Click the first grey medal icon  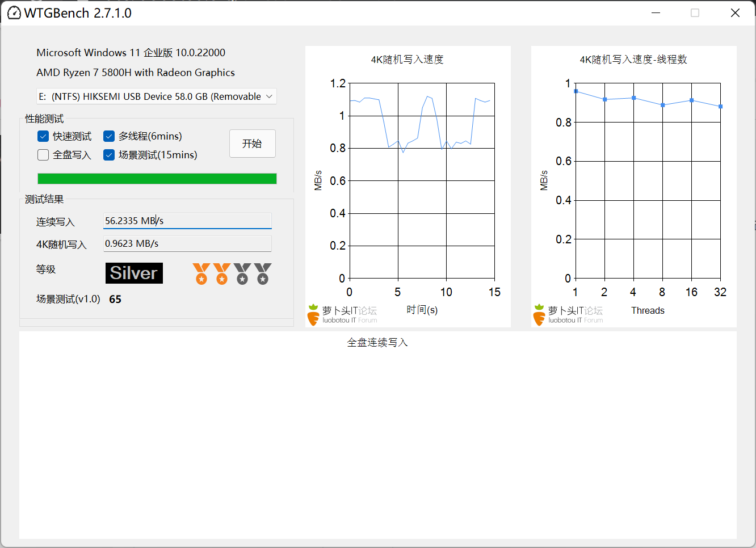coord(242,273)
